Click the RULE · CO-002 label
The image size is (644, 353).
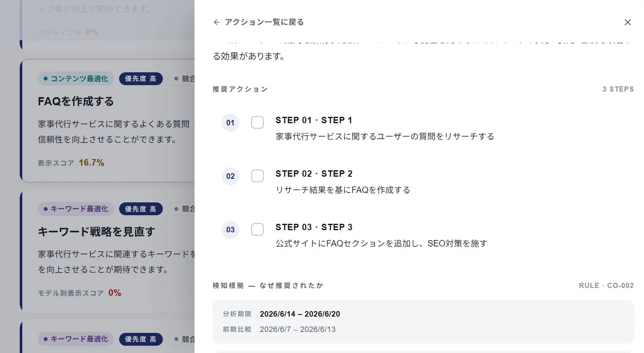tap(606, 285)
